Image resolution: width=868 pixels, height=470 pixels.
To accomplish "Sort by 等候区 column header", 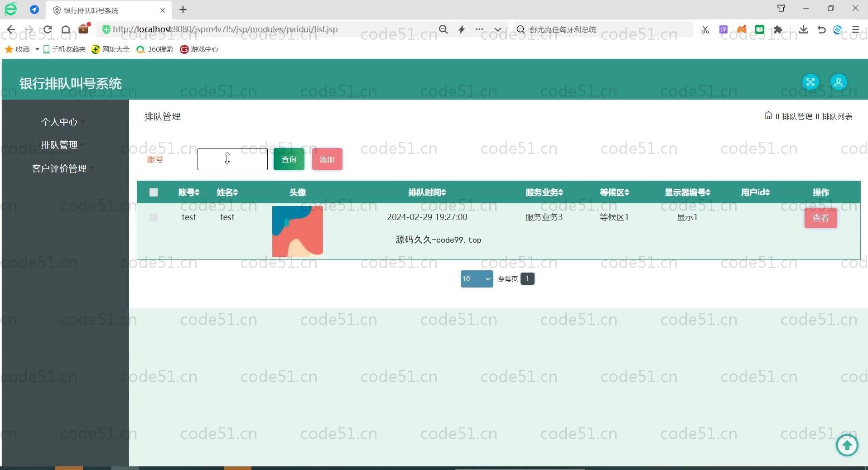I will [x=615, y=192].
